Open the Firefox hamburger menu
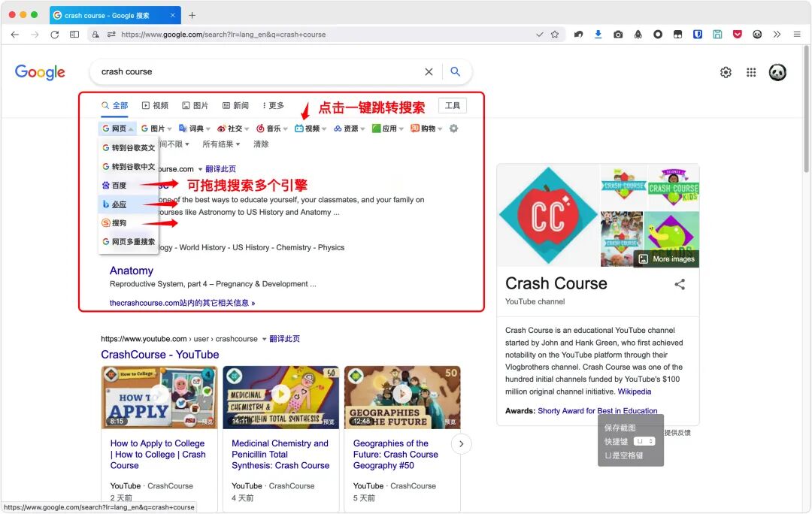Viewport: 812px width, 514px height. pyautogui.click(x=797, y=35)
